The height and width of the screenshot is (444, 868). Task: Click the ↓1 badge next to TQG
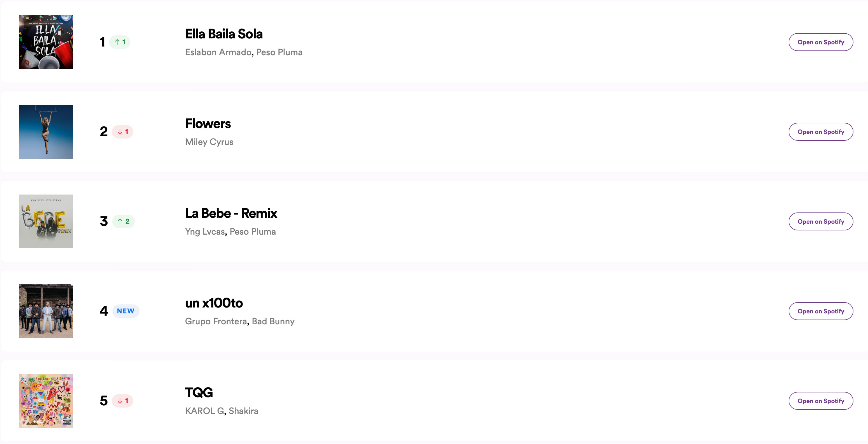pos(122,401)
